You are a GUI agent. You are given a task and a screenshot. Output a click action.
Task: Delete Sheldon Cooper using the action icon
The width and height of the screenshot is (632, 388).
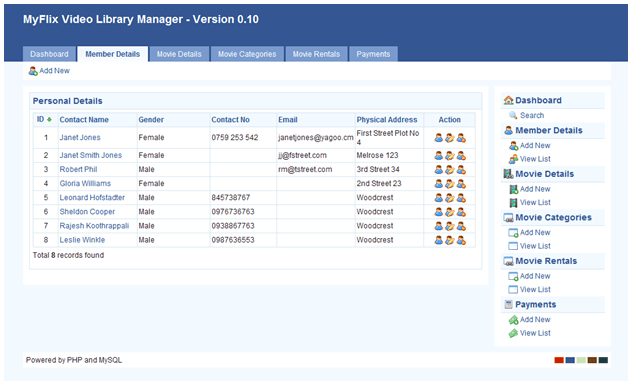tap(461, 212)
